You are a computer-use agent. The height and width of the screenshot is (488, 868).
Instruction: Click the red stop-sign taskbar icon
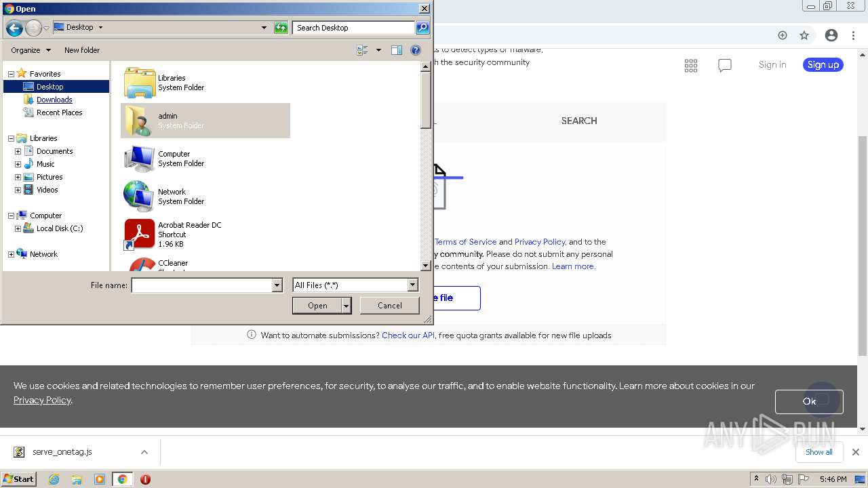[x=145, y=479]
